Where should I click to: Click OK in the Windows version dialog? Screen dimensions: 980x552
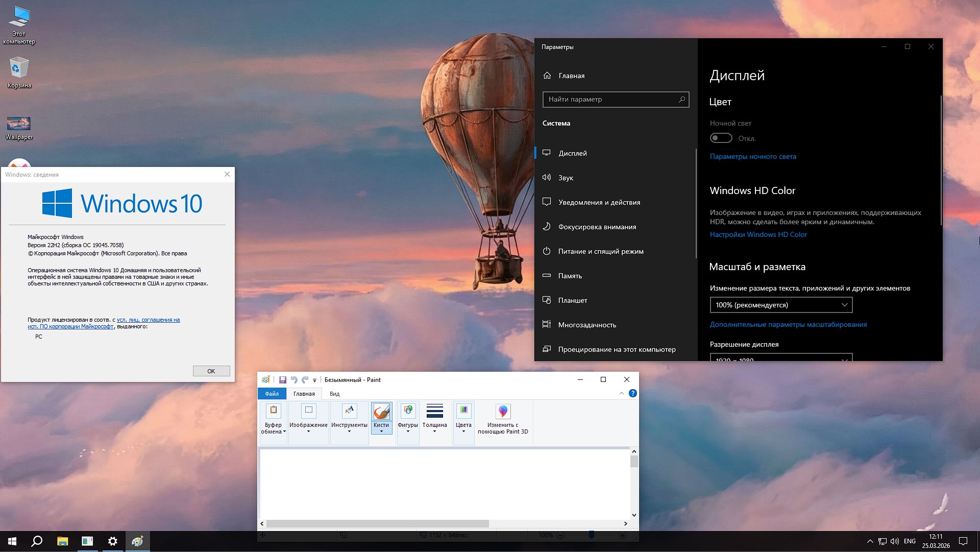[211, 371]
